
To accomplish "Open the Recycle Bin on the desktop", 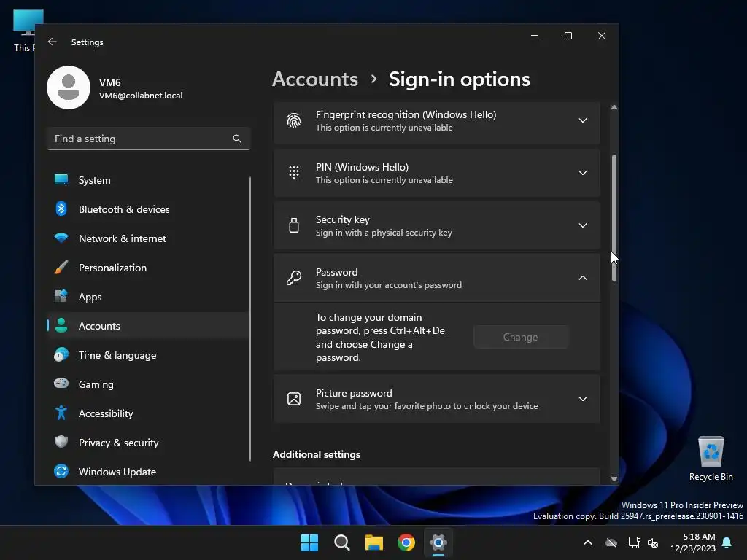I will pos(711,458).
